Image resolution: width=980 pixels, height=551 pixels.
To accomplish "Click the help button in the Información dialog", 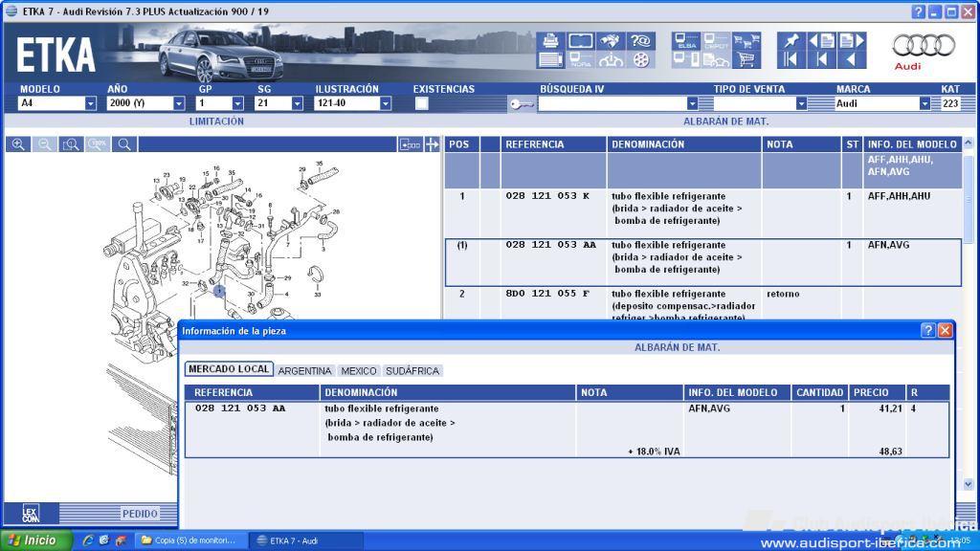I will click(928, 330).
